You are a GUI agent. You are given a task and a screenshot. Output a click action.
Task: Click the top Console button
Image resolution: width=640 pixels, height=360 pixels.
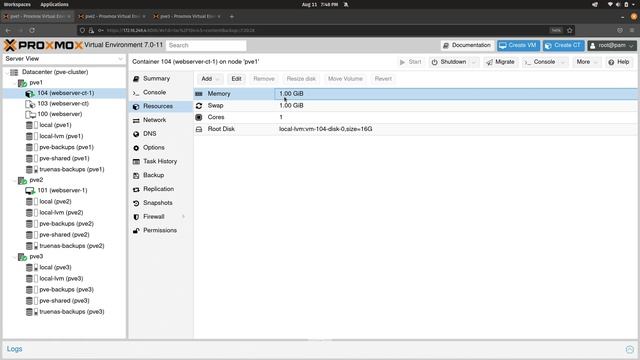pos(540,62)
